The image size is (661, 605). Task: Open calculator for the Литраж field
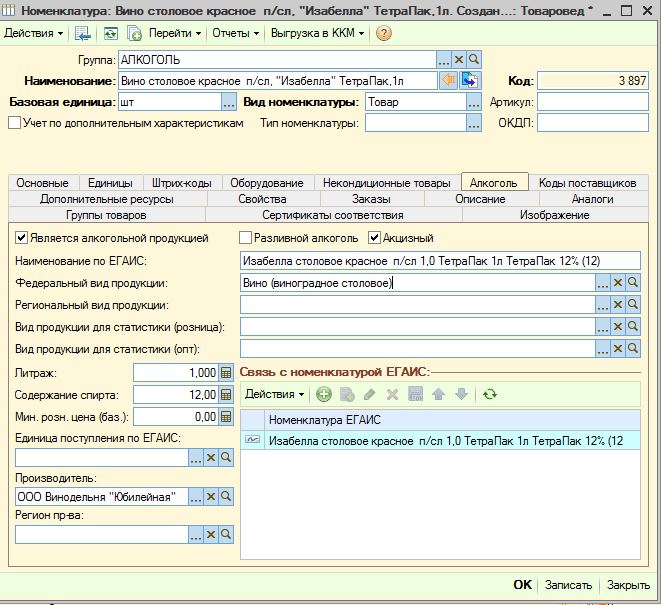pyautogui.click(x=226, y=372)
